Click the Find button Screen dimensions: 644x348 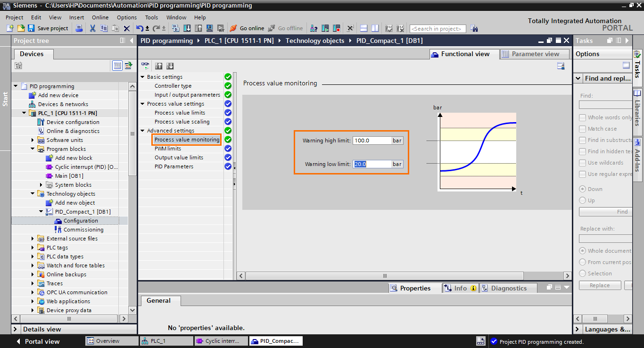(x=605, y=211)
